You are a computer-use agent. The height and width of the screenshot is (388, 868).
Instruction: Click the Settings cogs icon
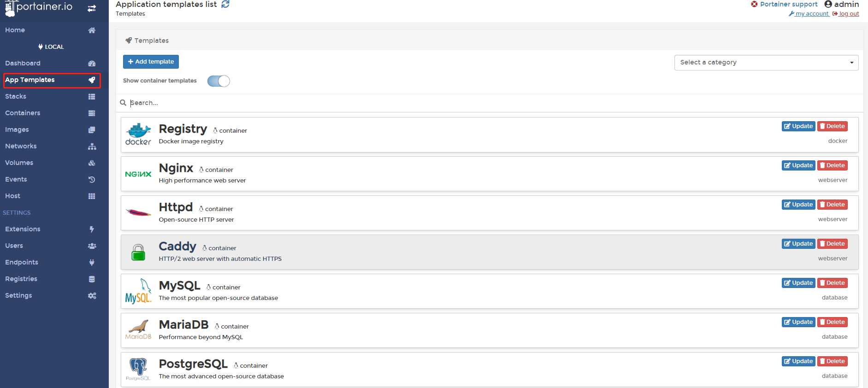(x=92, y=296)
